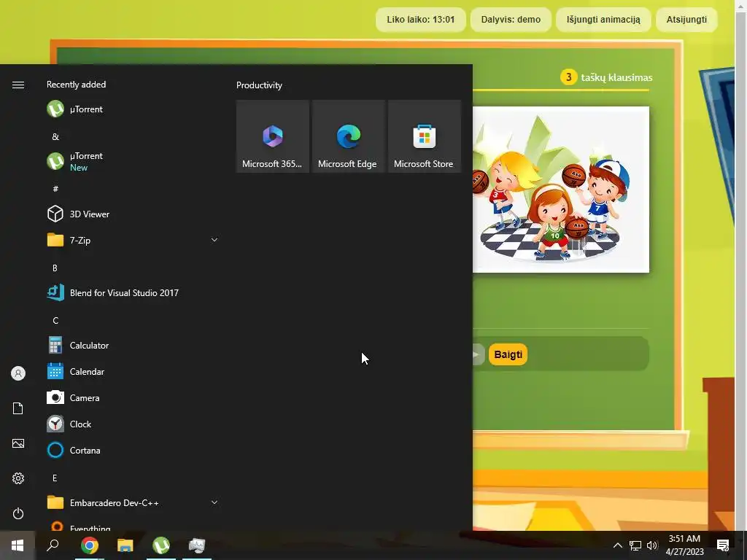
Task: Click the greyed next arrow beside Baigti
Action: pos(478,354)
